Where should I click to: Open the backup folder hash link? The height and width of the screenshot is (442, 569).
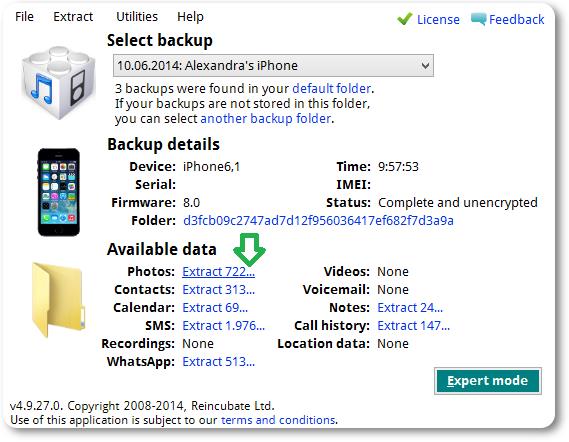318,221
